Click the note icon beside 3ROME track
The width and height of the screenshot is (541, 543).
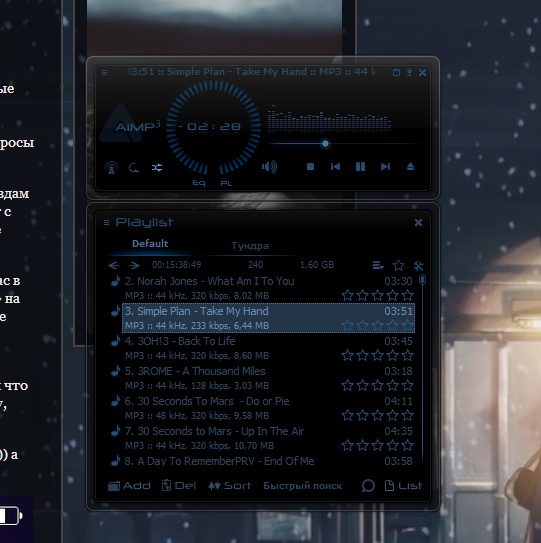point(115,371)
